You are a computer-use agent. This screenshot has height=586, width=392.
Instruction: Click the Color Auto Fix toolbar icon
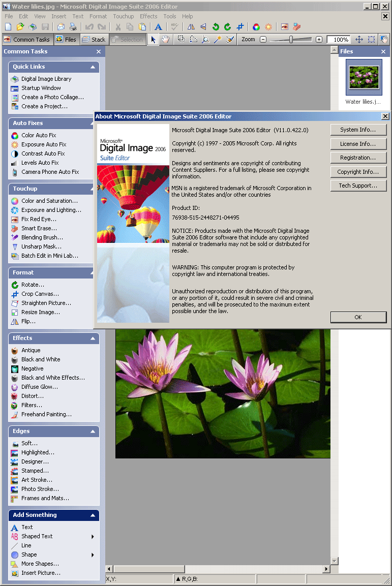coord(256,27)
